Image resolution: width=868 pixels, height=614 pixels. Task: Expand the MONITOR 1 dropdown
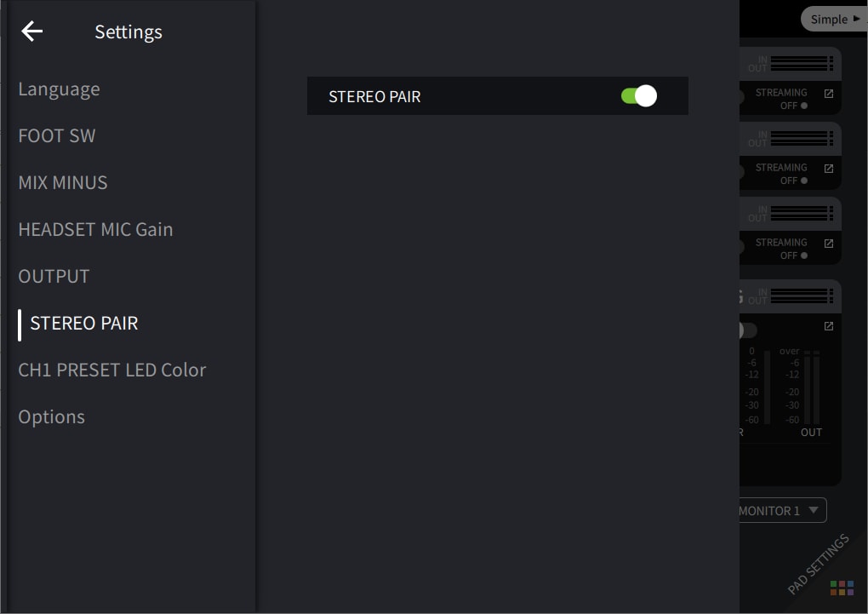[x=781, y=510]
